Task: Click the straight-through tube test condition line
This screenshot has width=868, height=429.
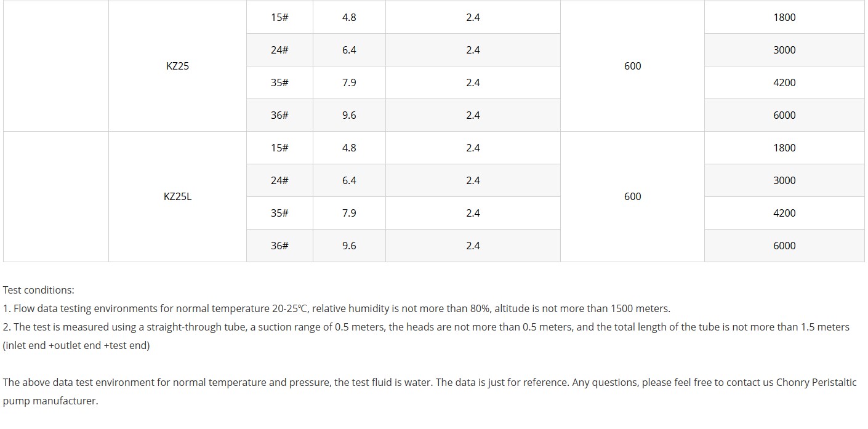Action: tap(426, 327)
